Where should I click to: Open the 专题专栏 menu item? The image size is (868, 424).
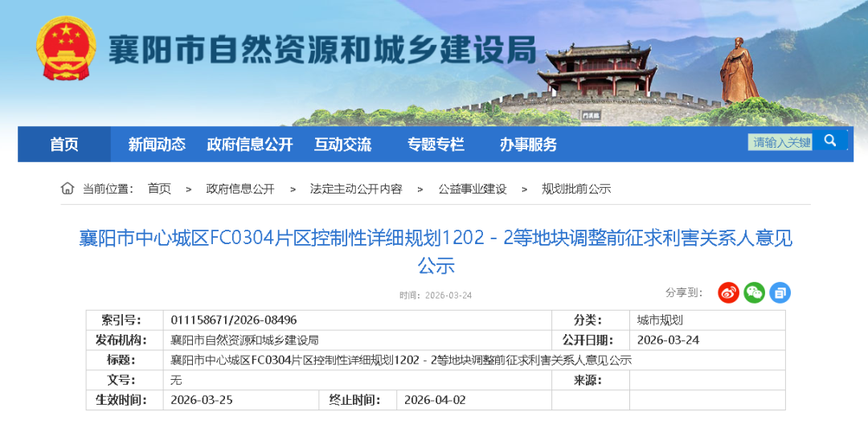(x=436, y=145)
